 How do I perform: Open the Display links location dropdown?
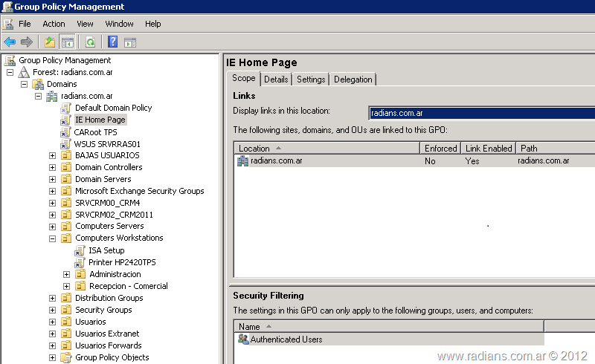[x=482, y=113]
